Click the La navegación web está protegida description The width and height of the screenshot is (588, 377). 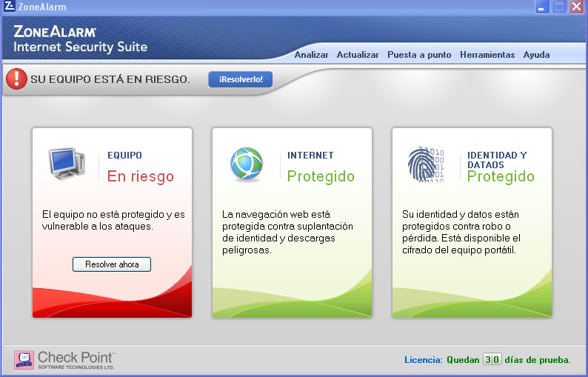pyautogui.click(x=287, y=233)
